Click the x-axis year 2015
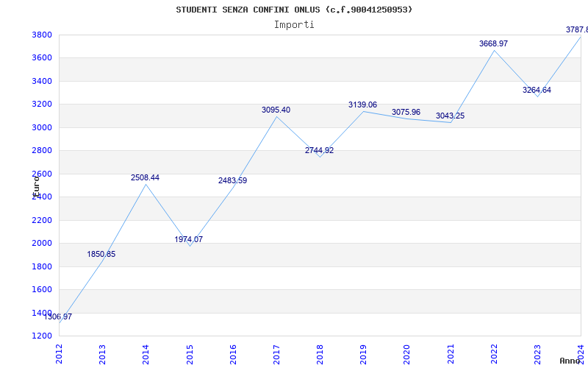The width and height of the screenshot is (588, 368). click(x=190, y=354)
